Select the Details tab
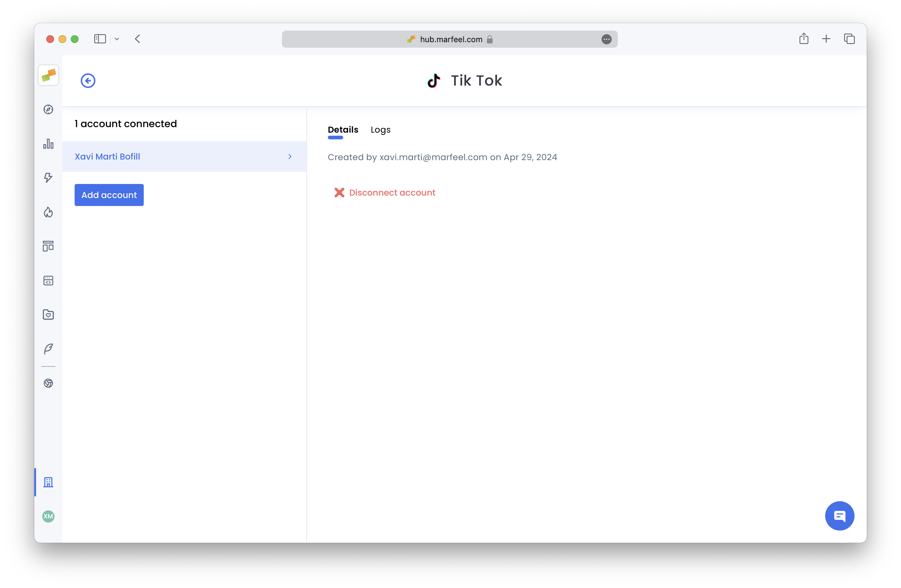This screenshot has height=588, width=901. point(343,130)
